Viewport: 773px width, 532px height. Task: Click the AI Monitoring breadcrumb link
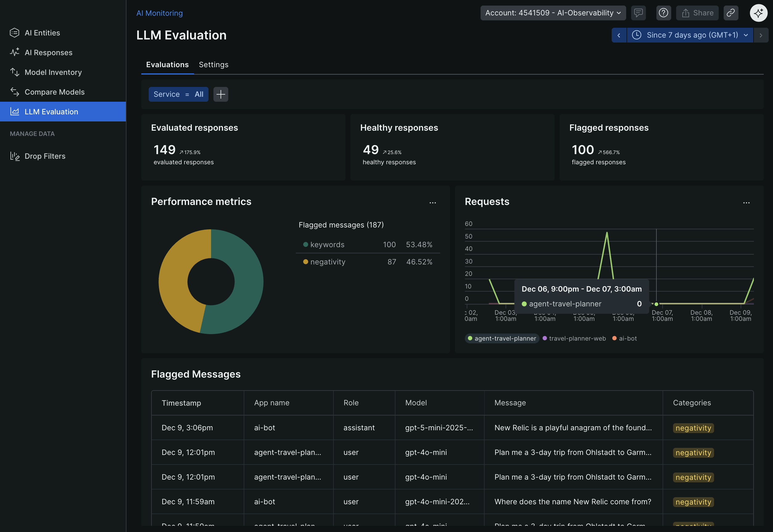[159, 13]
